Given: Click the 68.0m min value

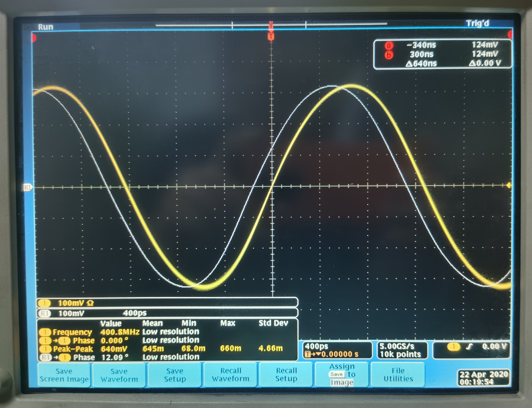Looking at the screenshot, I should click(x=193, y=348).
